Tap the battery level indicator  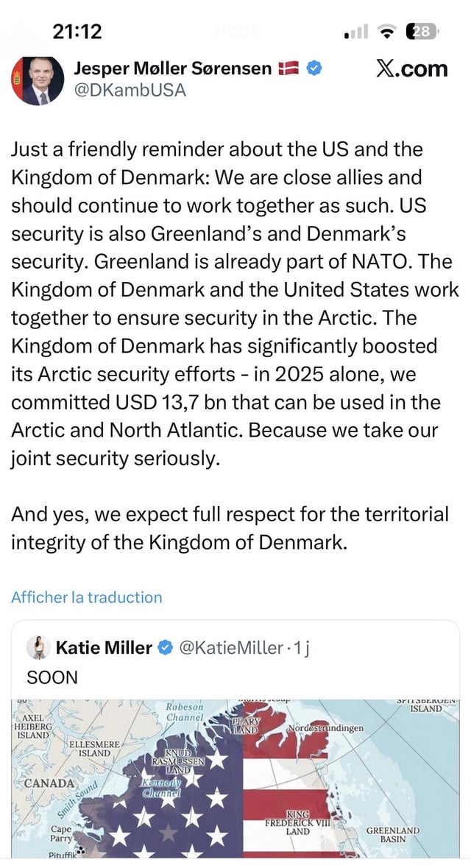(423, 31)
